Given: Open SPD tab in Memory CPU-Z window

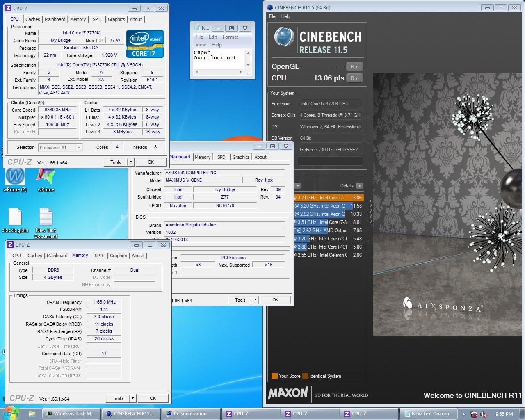Looking at the screenshot, I should click(x=99, y=256).
